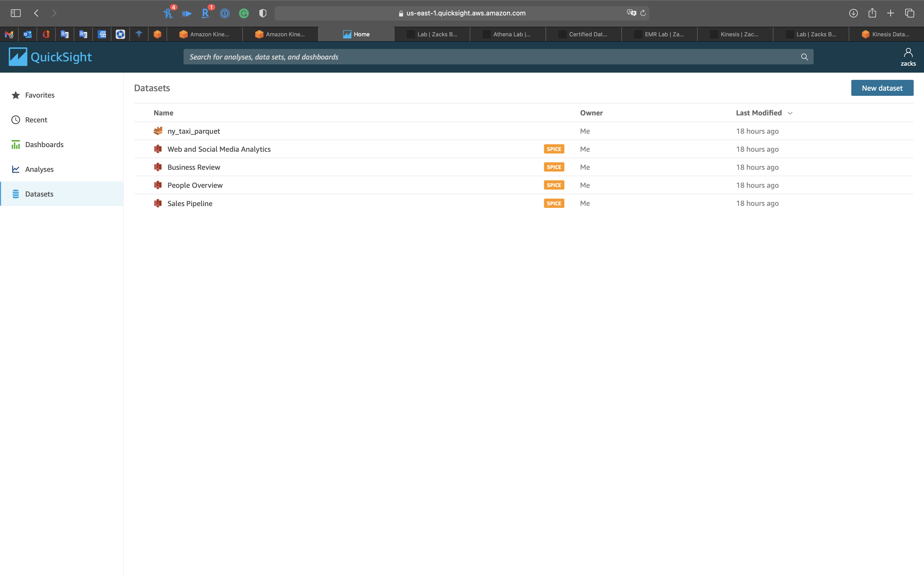Click the search magnifier icon
924x577 pixels.
point(804,57)
